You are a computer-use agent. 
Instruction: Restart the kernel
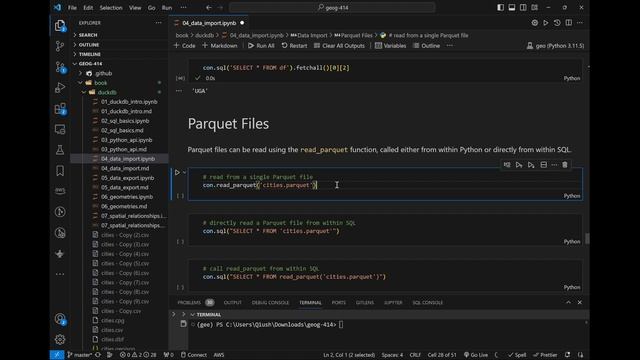click(294, 46)
